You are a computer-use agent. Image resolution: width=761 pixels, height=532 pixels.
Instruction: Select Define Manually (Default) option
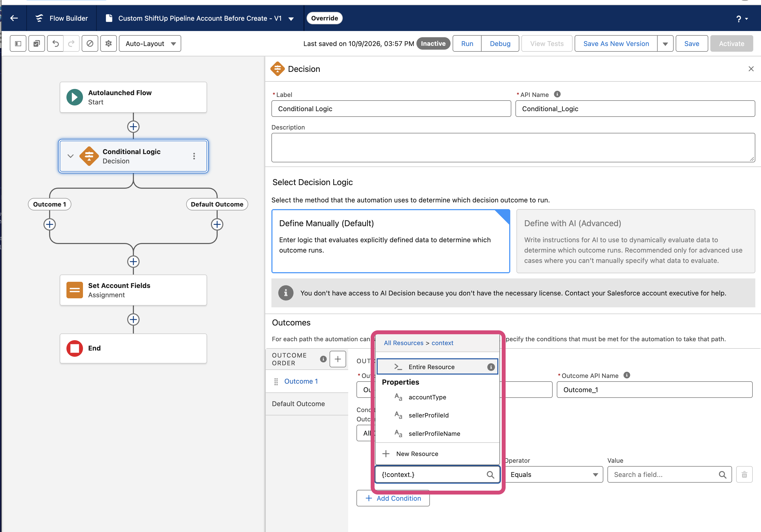tap(391, 241)
